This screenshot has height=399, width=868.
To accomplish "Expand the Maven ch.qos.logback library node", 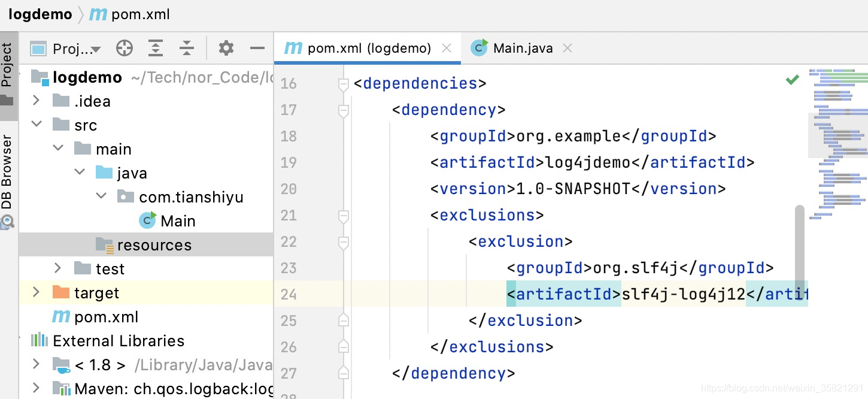I will pos(36,388).
